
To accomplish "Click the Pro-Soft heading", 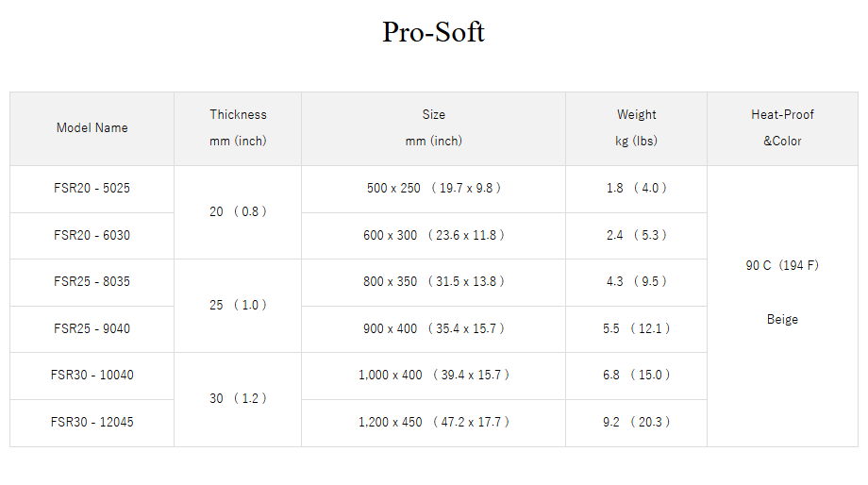I will point(433,32).
